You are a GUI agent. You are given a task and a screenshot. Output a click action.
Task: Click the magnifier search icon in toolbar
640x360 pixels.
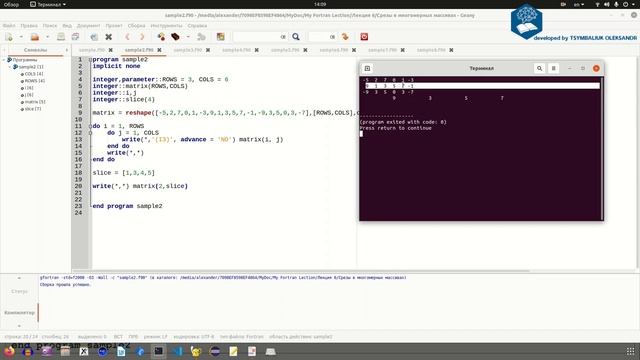(296, 37)
